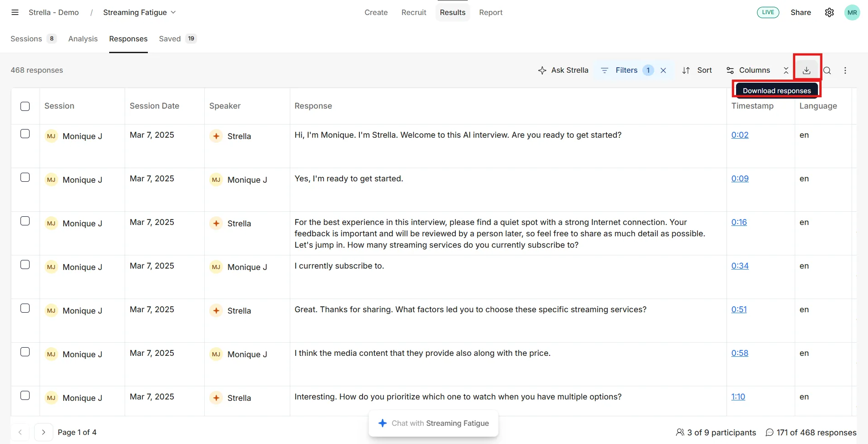The width and height of the screenshot is (868, 444).
Task: Click the Ask Strella button
Action: pos(563,70)
